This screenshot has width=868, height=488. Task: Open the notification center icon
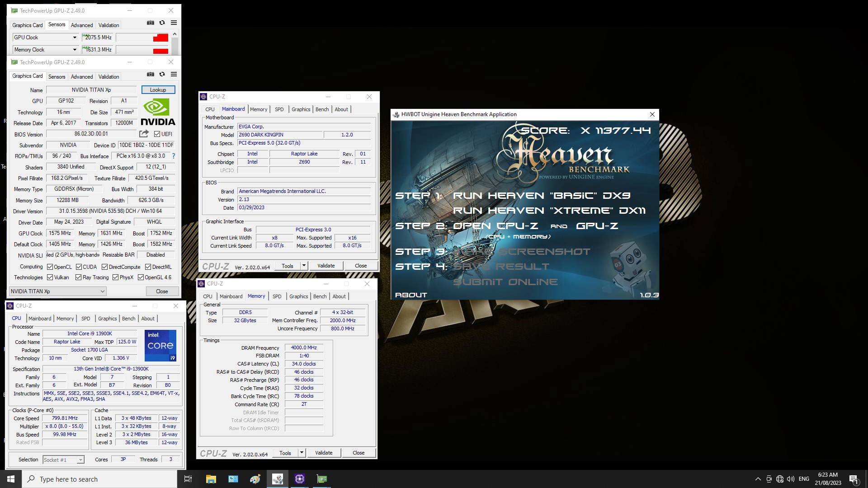pos(854,479)
